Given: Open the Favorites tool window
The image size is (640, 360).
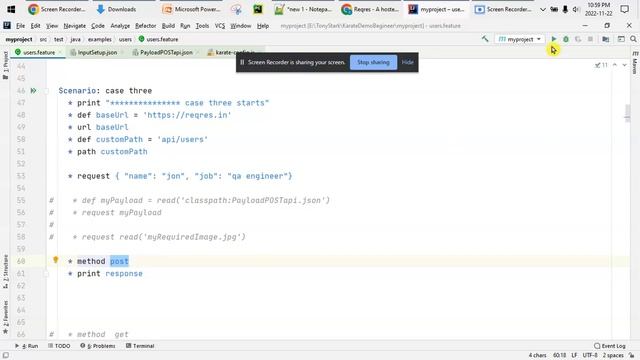Looking at the screenshot, I should pos(5,318).
